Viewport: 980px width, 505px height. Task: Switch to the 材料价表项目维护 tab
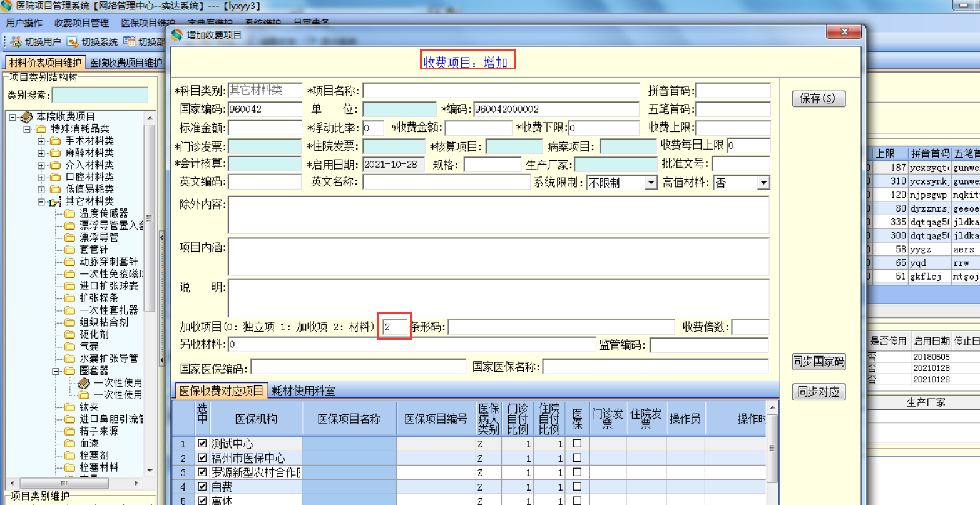[x=45, y=63]
